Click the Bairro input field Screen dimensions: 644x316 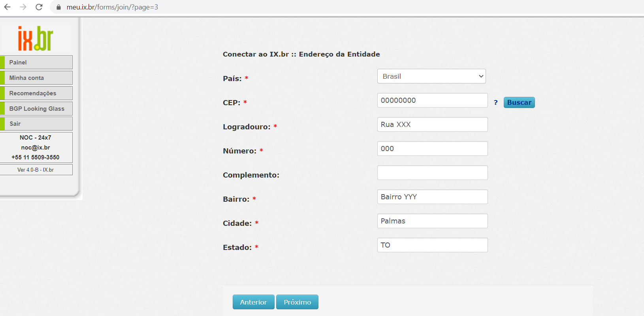[x=433, y=197]
